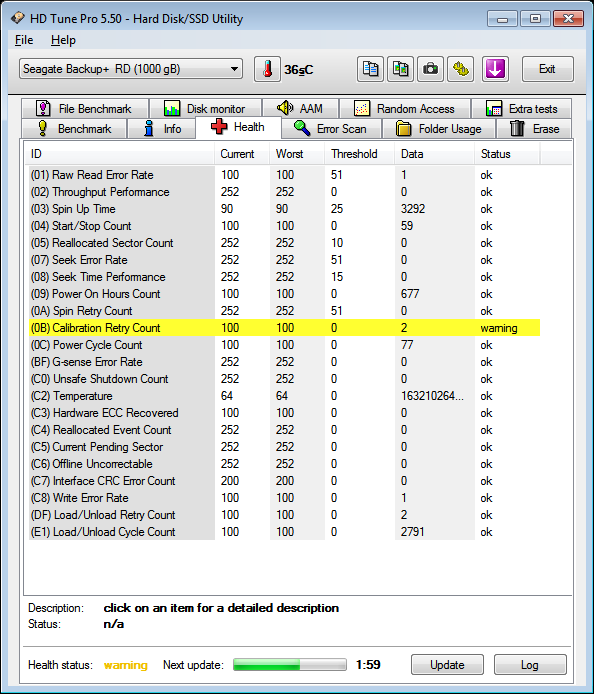Sort by the Worst column header
The height and width of the screenshot is (694, 594).
click(297, 154)
